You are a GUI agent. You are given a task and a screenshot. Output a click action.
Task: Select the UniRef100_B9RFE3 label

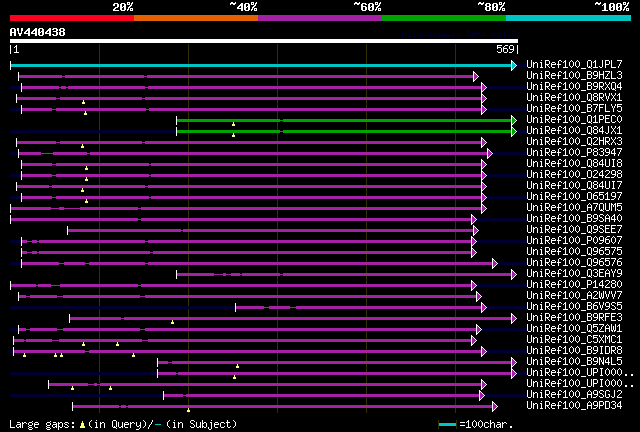coord(574,317)
